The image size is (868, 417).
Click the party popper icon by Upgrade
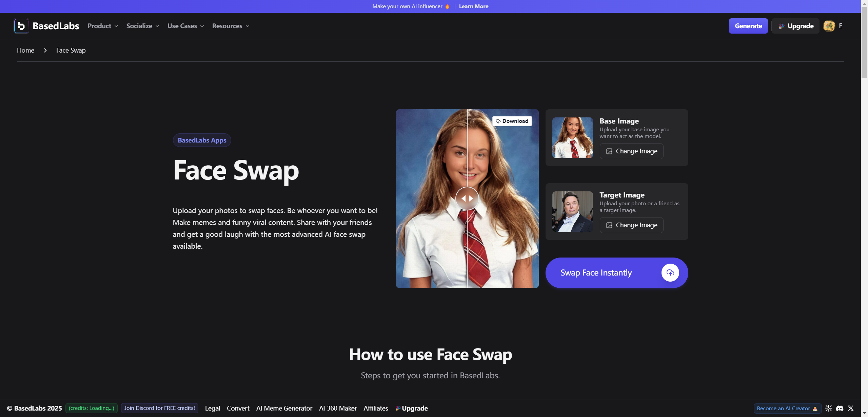pos(782,26)
